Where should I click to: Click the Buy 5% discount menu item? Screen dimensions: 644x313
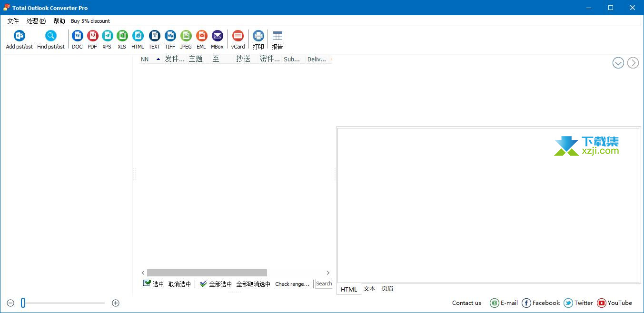click(90, 21)
